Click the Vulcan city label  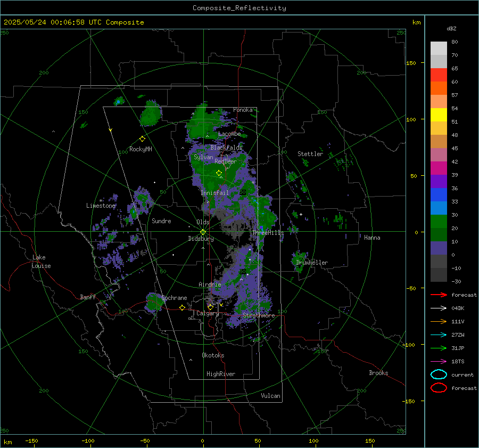pyautogui.click(x=270, y=396)
